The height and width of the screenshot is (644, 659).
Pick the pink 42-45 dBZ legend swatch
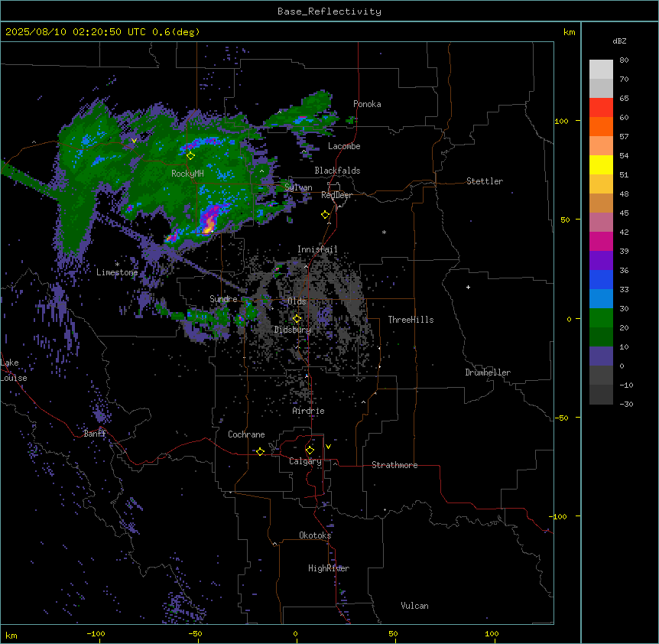(x=601, y=223)
